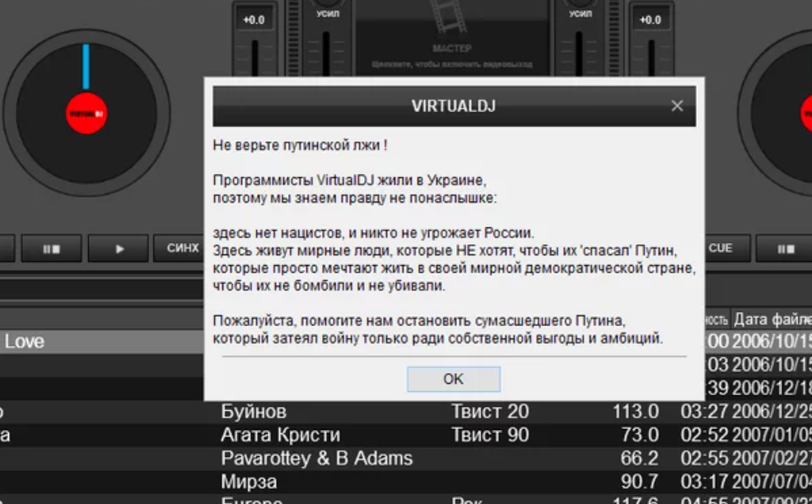The width and height of the screenshot is (812, 504).
Task: Click OK in the VirtualDJ dialog
Action: tap(453, 379)
